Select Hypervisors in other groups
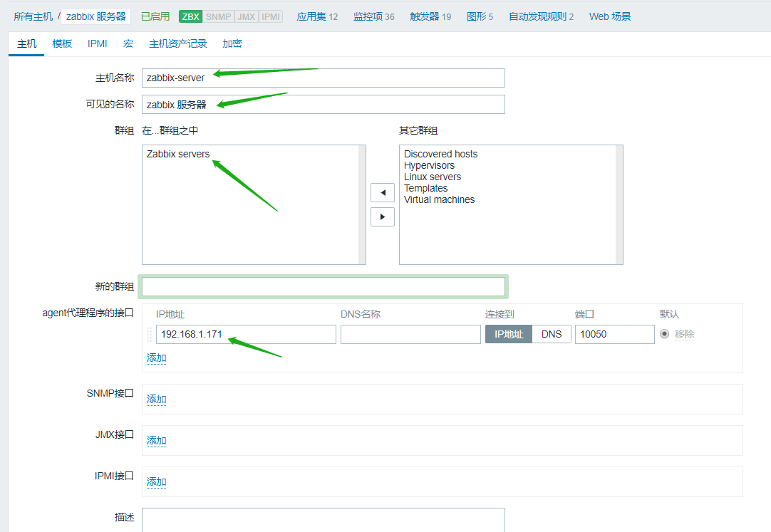The image size is (771, 532). 429,165
